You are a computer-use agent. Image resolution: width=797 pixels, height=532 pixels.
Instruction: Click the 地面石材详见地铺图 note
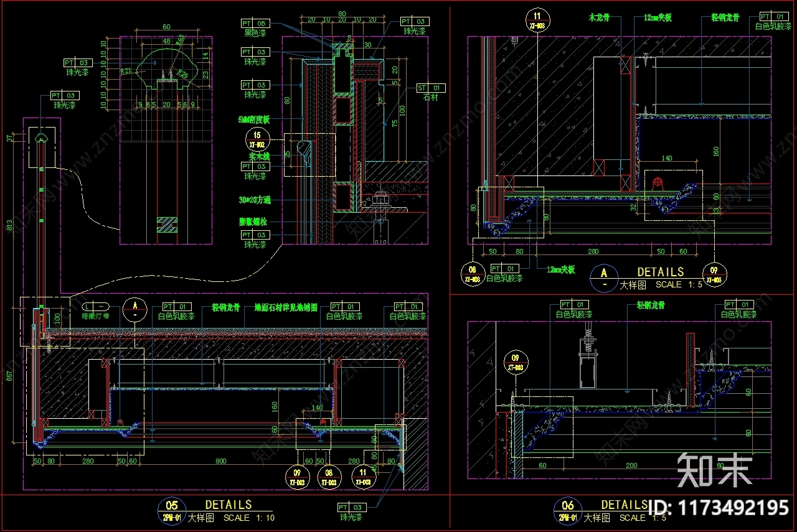[286, 307]
